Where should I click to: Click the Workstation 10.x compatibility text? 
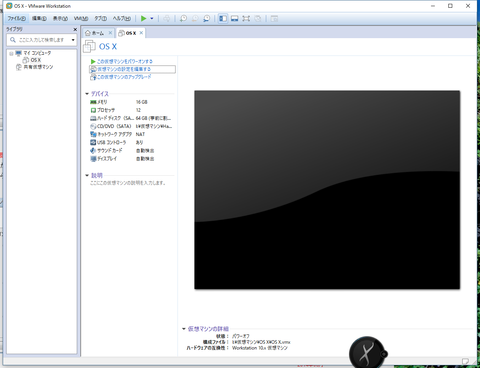260,348
